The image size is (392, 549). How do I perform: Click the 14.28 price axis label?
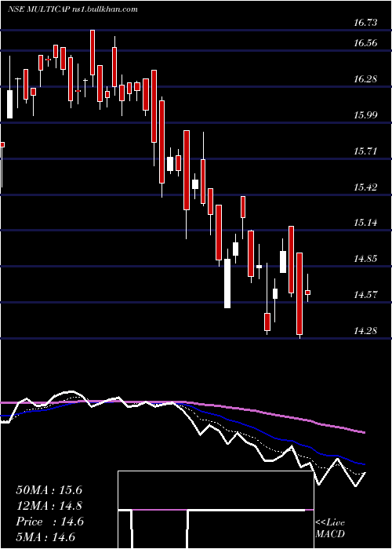[365, 330]
